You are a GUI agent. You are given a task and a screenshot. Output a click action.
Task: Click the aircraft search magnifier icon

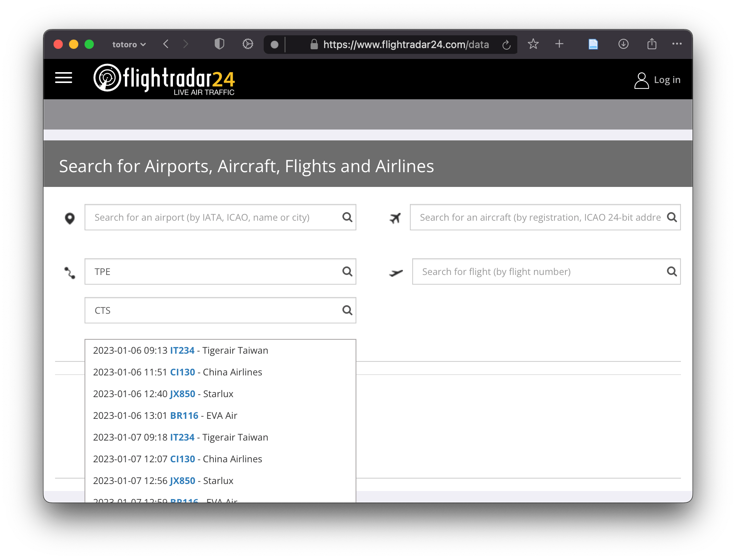click(x=672, y=217)
